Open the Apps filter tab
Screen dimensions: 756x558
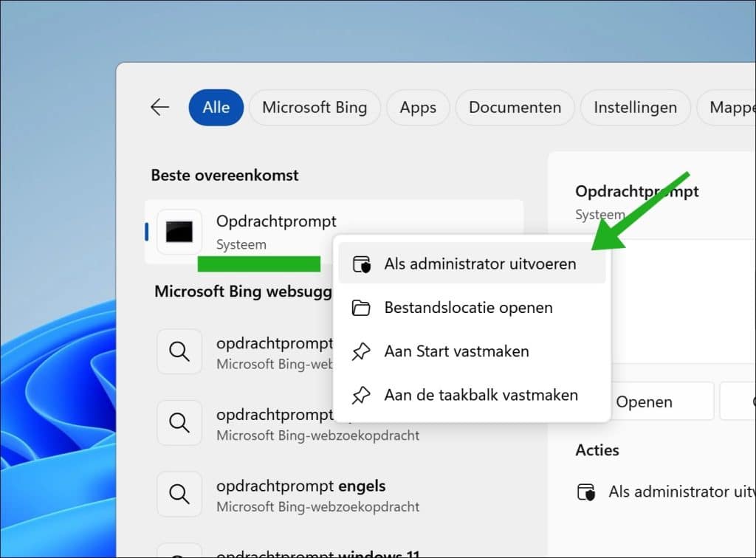(x=418, y=107)
